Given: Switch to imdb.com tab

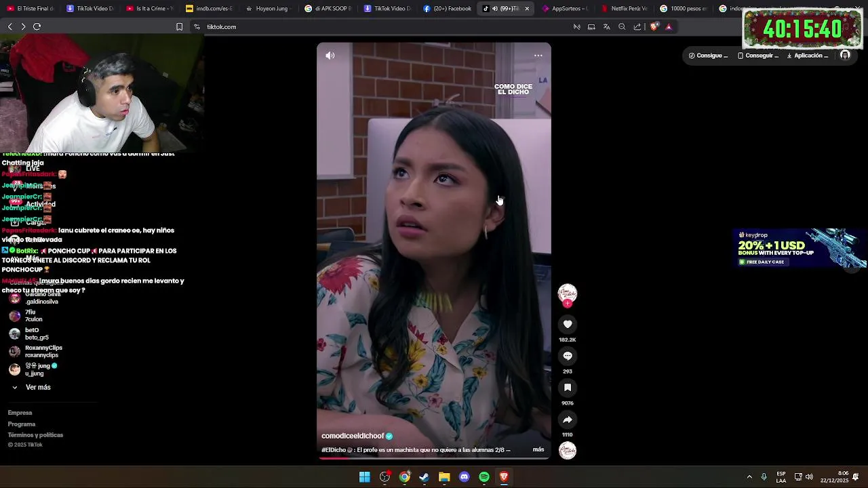Looking at the screenshot, I should [209, 9].
